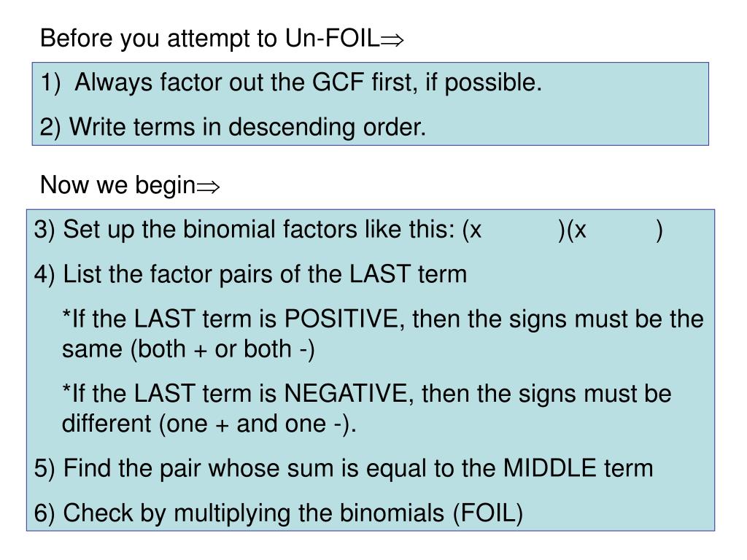
Task: Select step 2 'Write terms in descending order'
Action: pos(233,128)
